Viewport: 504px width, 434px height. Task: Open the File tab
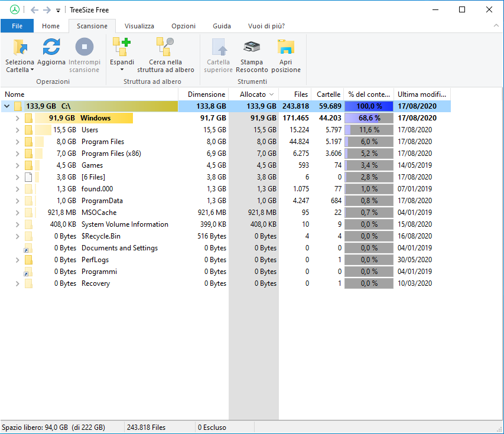coord(17,26)
